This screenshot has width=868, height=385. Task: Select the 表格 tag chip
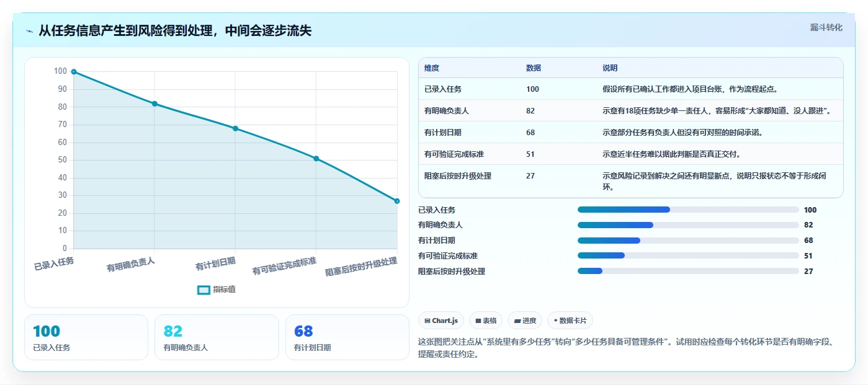[486, 321]
